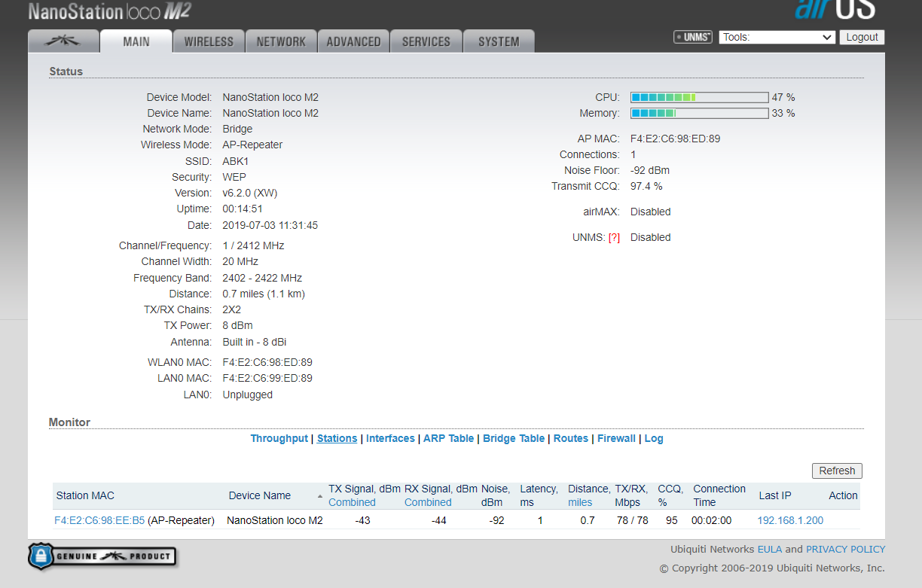Click the TX/RX cell 78 / 78

[x=632, y=520]
